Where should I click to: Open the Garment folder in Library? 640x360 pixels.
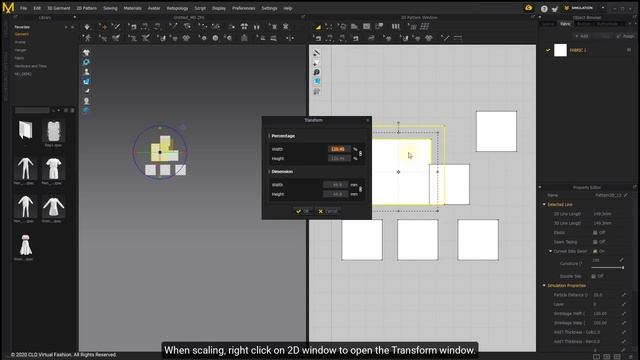click(x=22, y=34)
